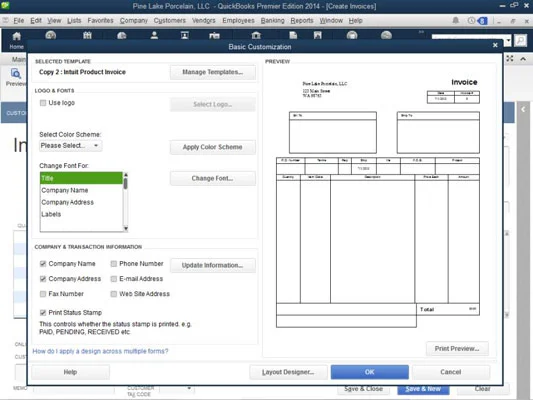Enable the E-mail Address checkbox
Screen dimensions: 533x400
click(x=114, y=279)
